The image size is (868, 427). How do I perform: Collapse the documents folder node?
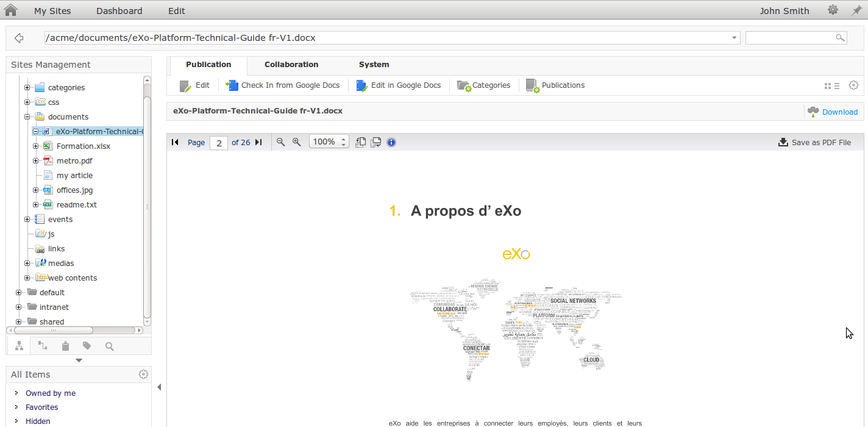tap(27, 117)
